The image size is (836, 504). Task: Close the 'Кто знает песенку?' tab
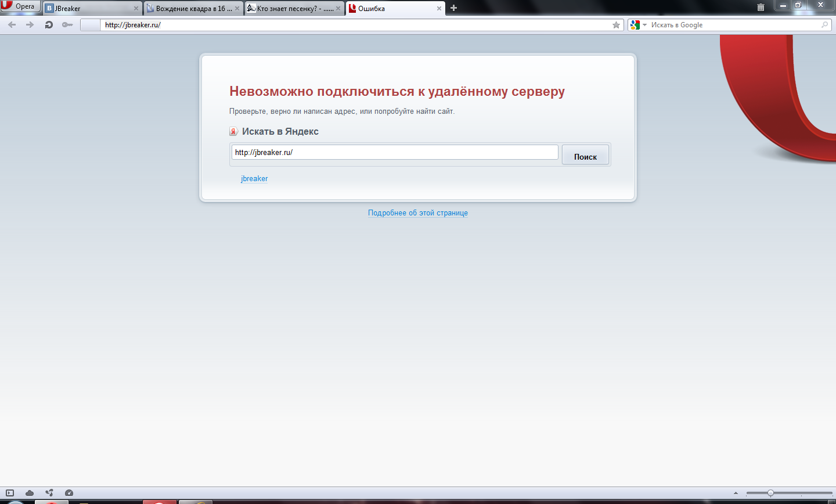(x=338, y=9)
